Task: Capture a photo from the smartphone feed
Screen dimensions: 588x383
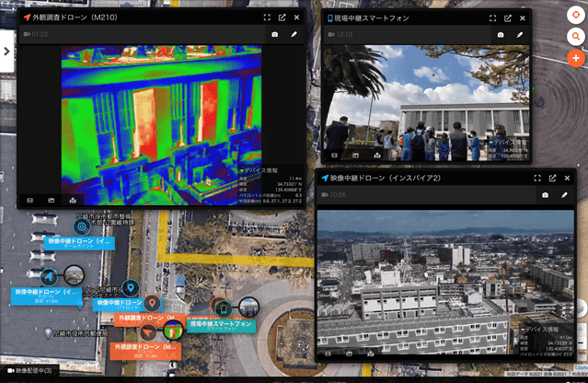Action: (501, 34)
